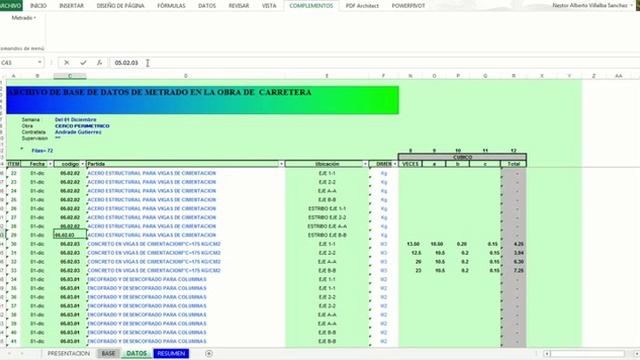Open the Name Box dropdown arrow
This screenshot has height=360, width=640.
40,62
